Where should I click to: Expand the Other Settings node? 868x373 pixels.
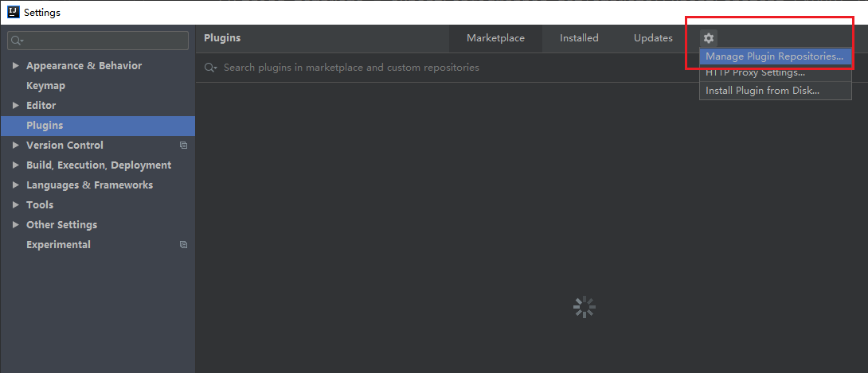16,225
